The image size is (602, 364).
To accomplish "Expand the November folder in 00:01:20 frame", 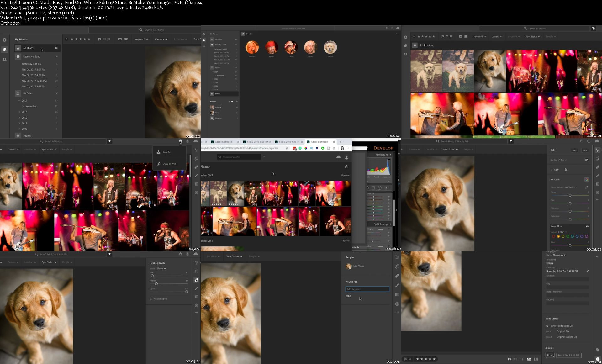I will [x=23, y=106].
